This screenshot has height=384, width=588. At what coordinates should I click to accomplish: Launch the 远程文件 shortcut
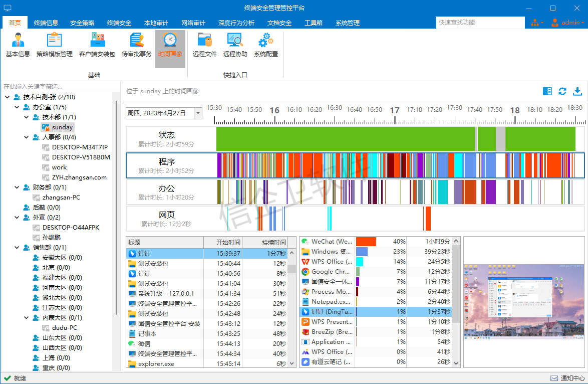click(x=204, y=45)
